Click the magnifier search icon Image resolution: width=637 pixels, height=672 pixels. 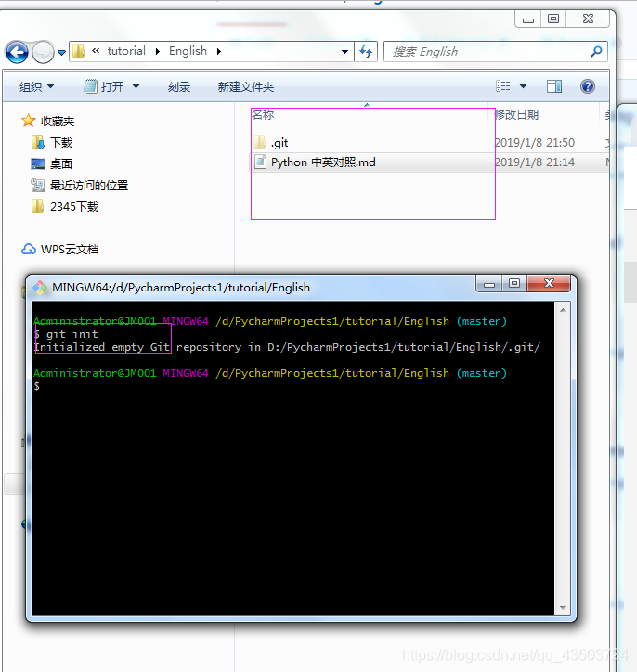tap(596, 51)
